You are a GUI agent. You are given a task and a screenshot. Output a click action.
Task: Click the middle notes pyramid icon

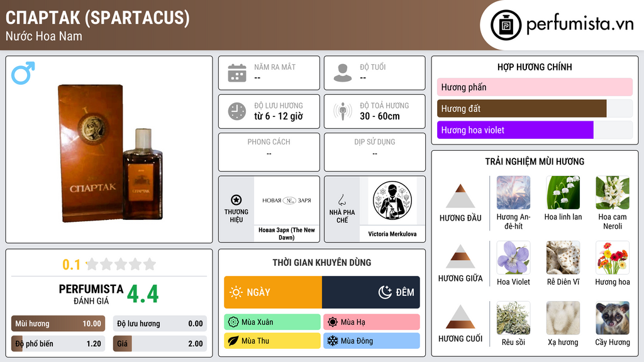pyautogui.click(x=460, y=256)
